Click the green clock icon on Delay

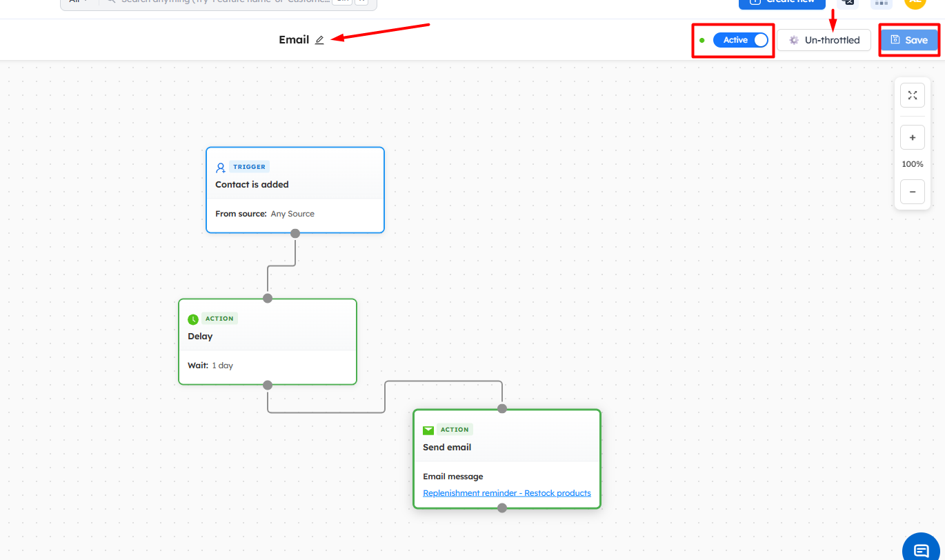pos(193,319)
